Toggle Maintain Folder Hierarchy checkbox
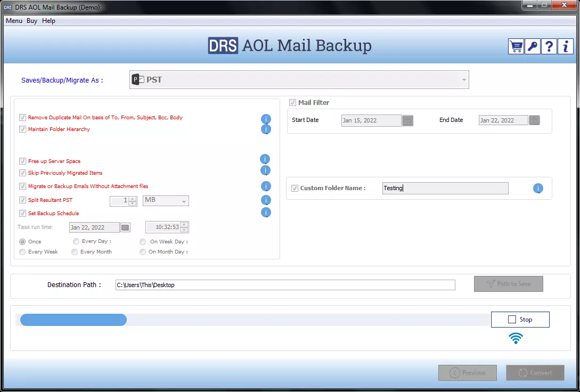This screenshot has height=392, width=580. pos(22,129)
